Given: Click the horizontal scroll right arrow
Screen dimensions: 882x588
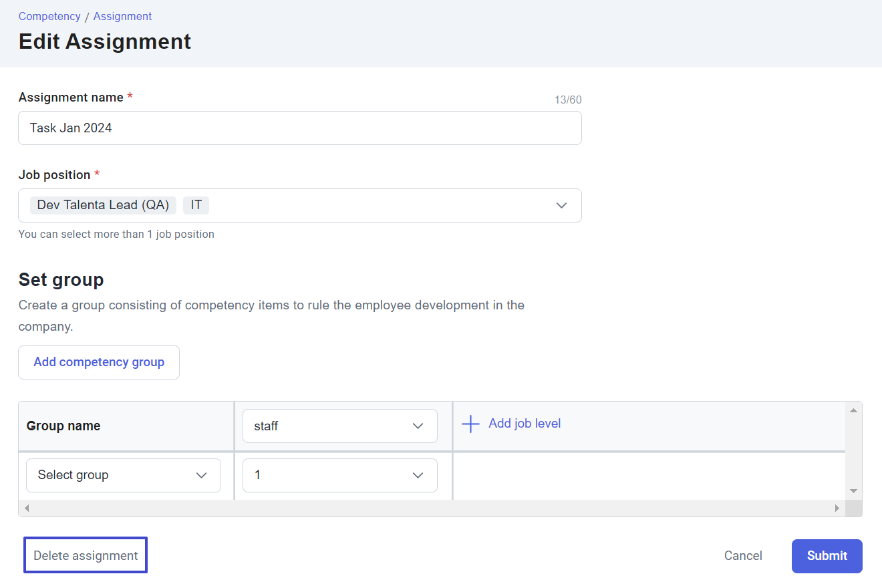Looking at the screenshot, I should pos(837,508).
